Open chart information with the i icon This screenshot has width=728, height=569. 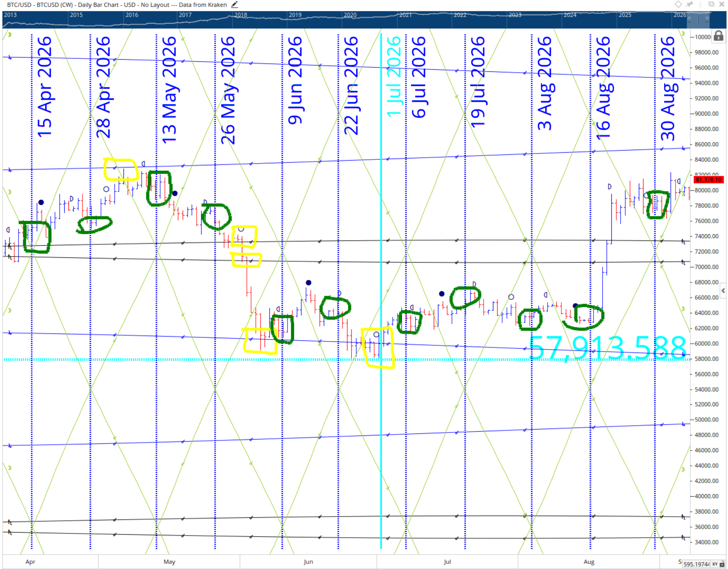(x=701, y=4)
